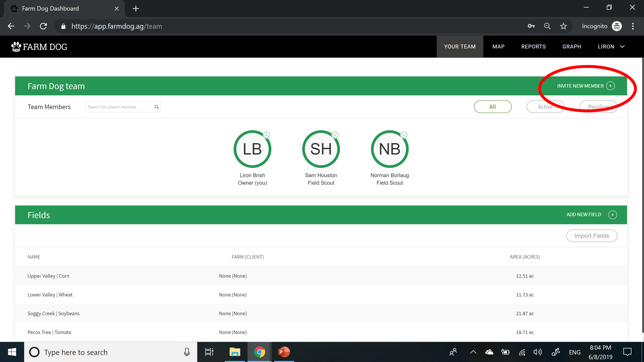Viewport: 644px width, 362px height.
Task: Click the FARM (CLIENT) column header
Action: 248,257
